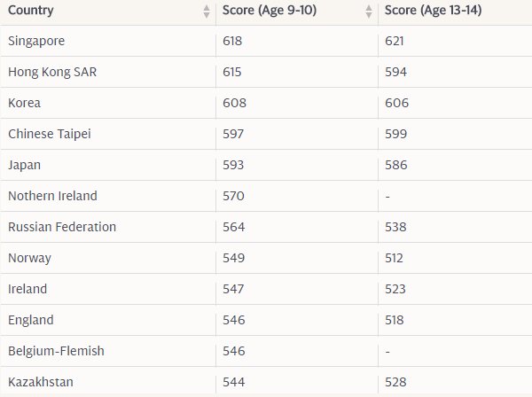Click Singapore's Age 9-10 score 618

[233, 41]
